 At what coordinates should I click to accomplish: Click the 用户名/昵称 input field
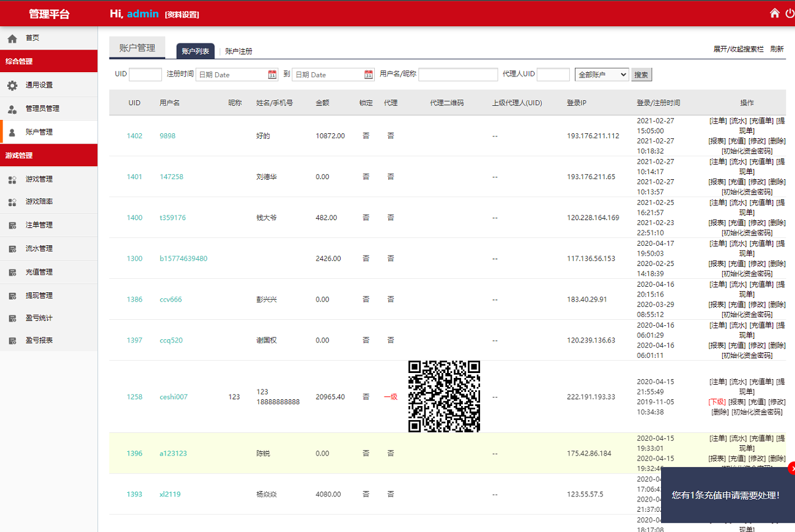pyautogui.click(x=457, y=75)
